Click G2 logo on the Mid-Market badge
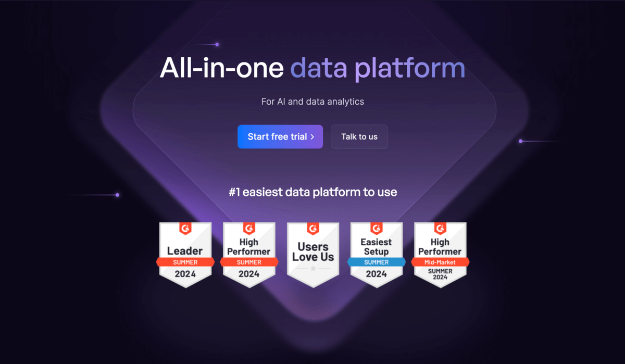The height and width of the screenshot is (364, 625). (440, 229)
